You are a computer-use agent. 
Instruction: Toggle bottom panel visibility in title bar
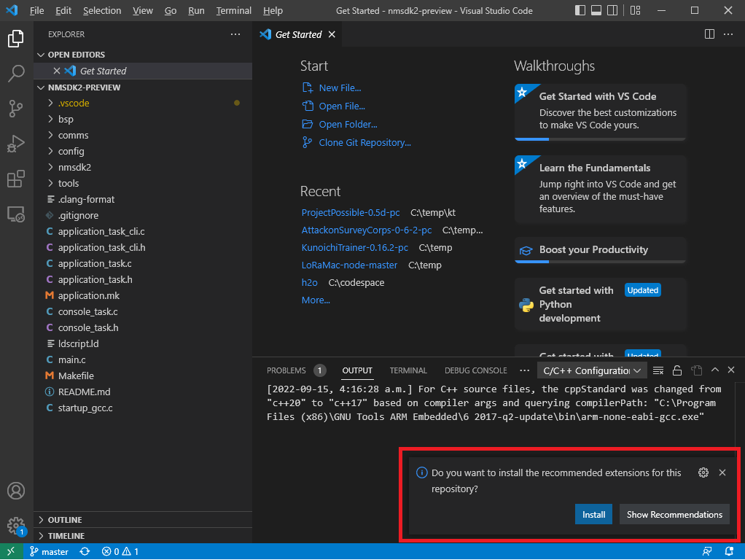pos(596,10)
